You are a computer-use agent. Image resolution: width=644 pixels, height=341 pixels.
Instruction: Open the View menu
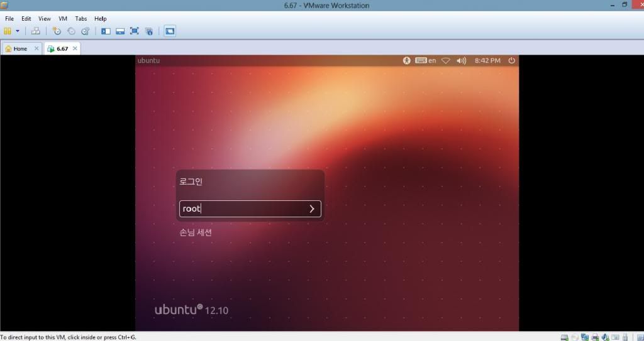[x=45, y=18]
